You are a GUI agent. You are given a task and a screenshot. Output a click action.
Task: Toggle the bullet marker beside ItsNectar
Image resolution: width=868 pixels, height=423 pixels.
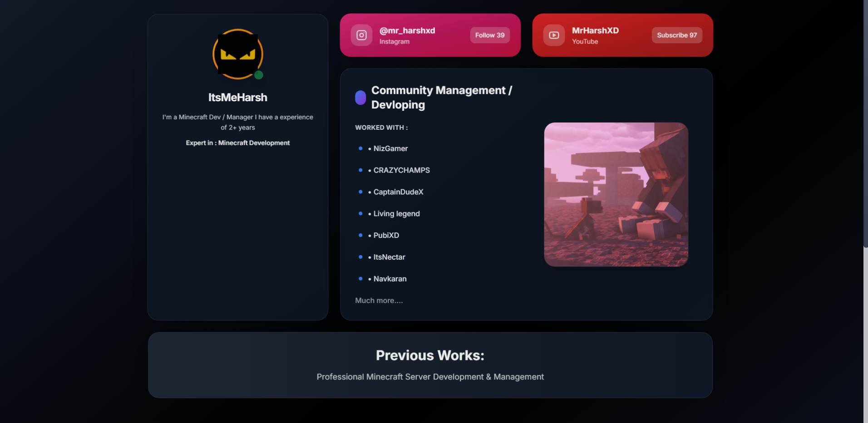click(x=360, y=257)
